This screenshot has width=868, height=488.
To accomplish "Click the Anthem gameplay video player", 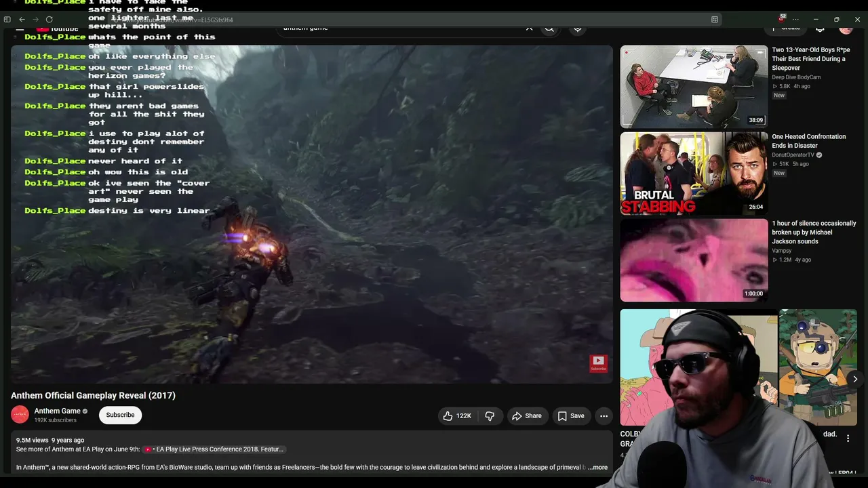I will 311,214.
